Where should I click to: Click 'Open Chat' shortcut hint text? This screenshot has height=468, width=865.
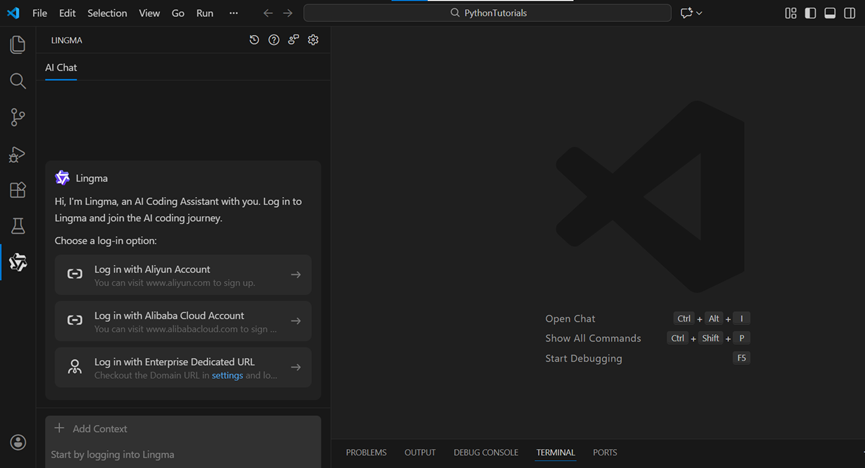pos(570,318)
